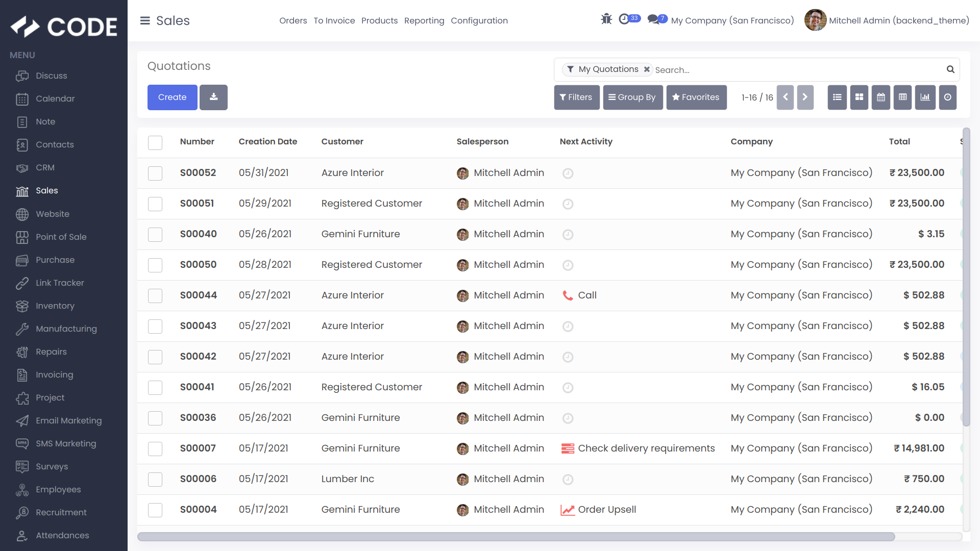Click the download export icon button
The width and height of the screenshot is (980, 551).
pos(213,97)
